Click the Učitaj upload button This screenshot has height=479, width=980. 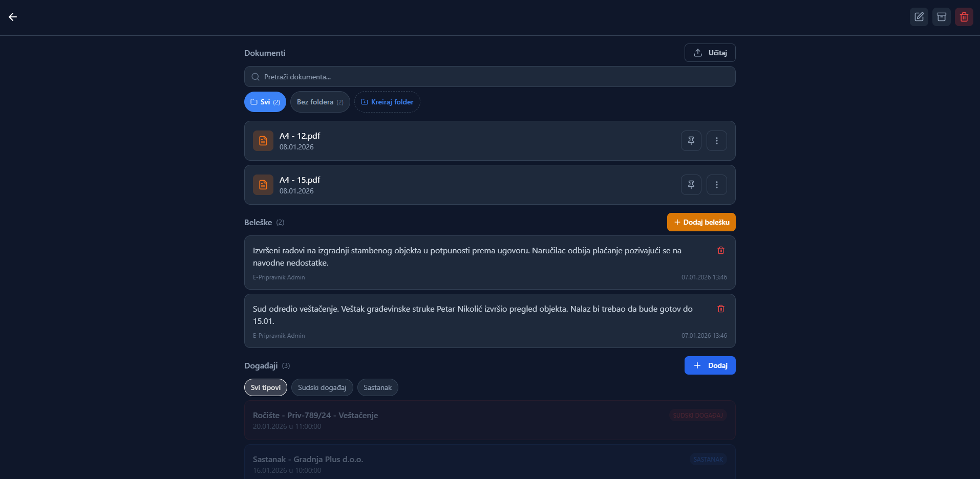tap(710, 53)
